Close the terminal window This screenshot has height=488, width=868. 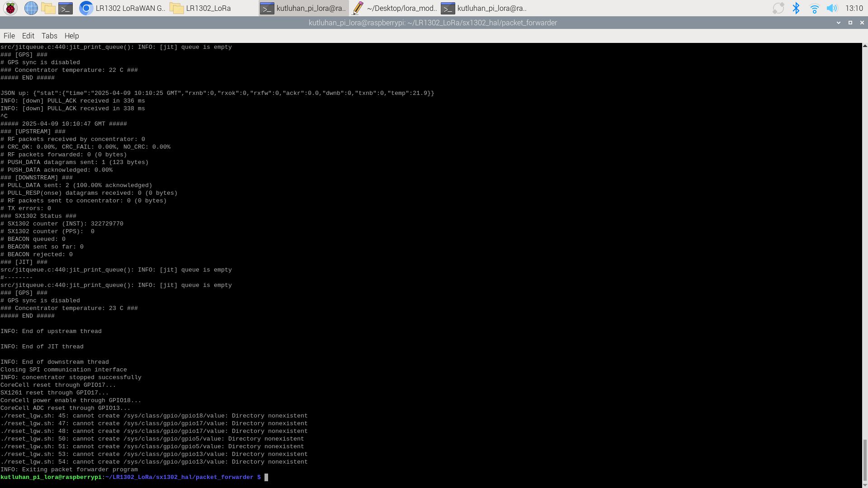click(862, 23)
